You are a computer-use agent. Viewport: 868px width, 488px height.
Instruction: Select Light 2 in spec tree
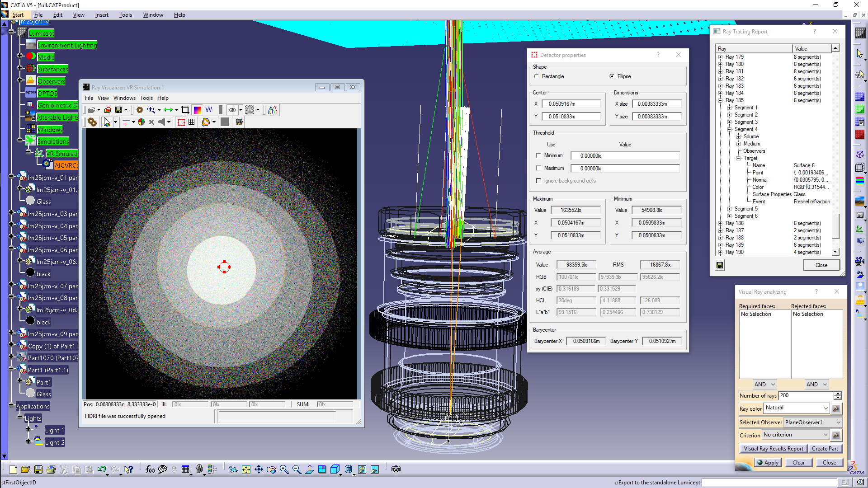54,442
